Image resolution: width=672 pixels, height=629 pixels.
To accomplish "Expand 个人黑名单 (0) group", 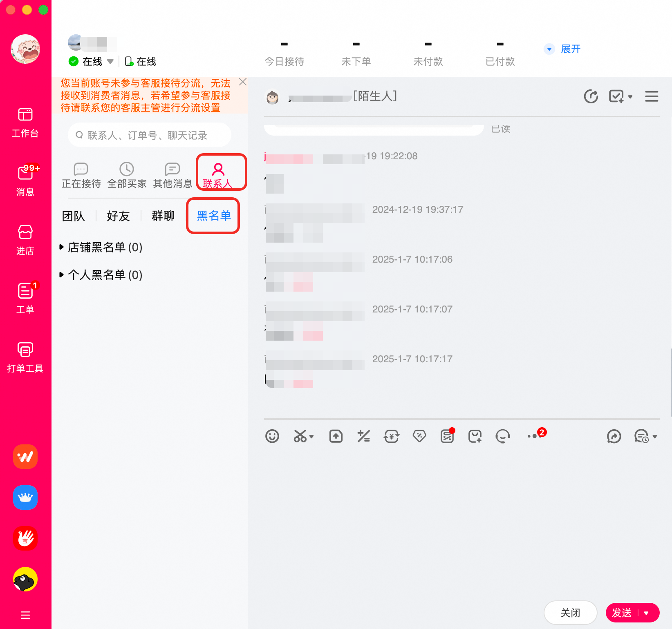I will [x=101, y=275].
